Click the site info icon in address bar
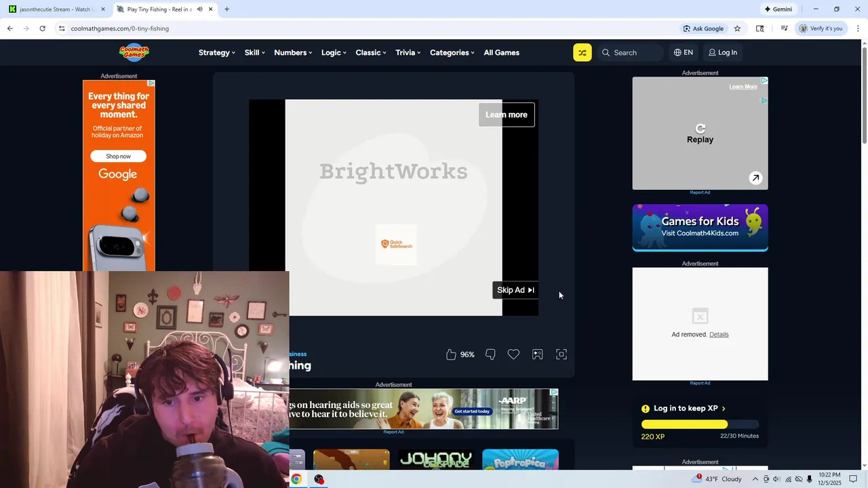 [62, 28]
